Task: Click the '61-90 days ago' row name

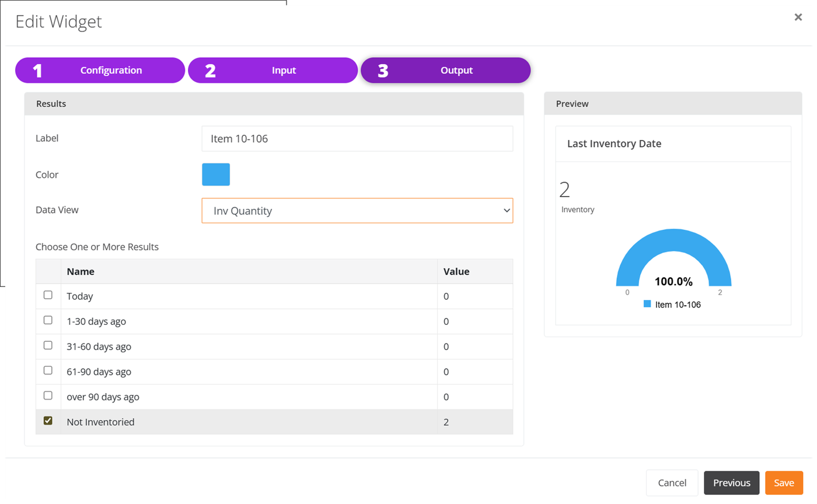Action: [99, 372]
